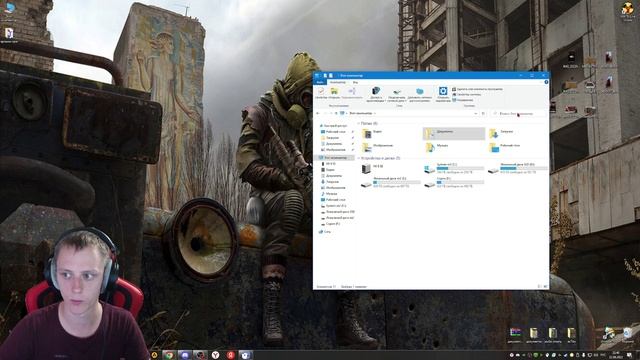Select the media device under Devices and drives
Viewport: 640px width, 360px height.
click(x=390, y=168)
